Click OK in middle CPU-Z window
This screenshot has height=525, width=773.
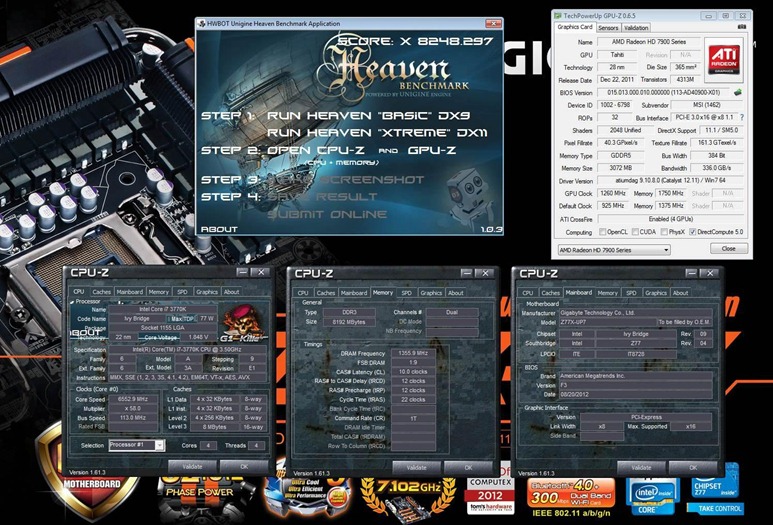468,467
